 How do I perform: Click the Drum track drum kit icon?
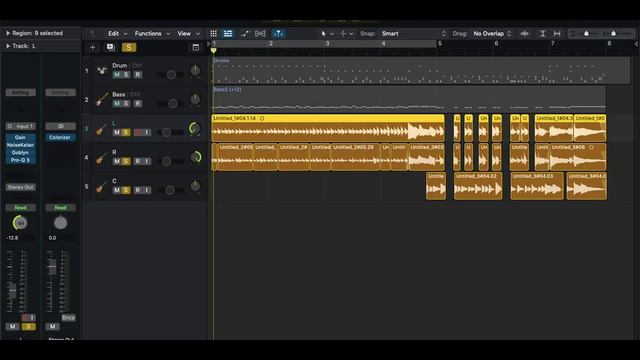(102, 71)
